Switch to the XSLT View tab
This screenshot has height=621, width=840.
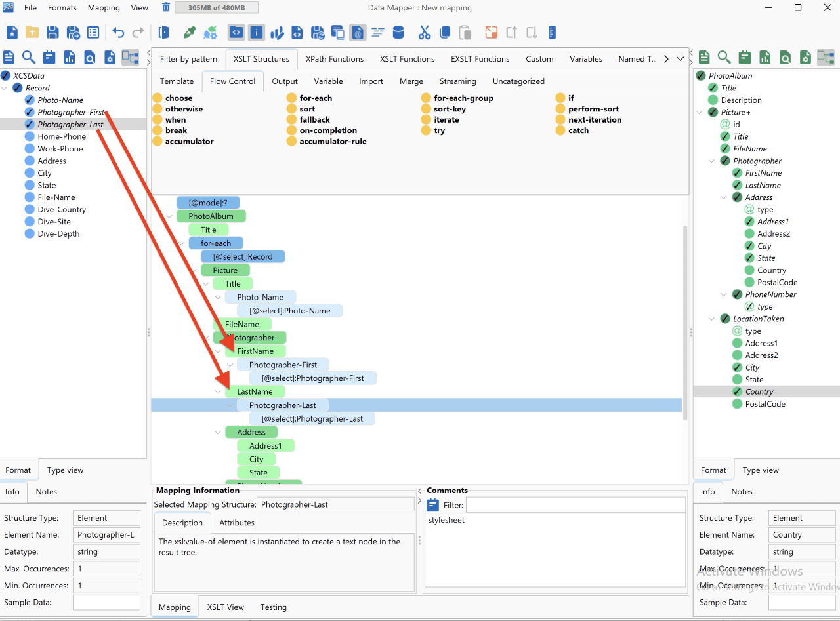point(226,607)
